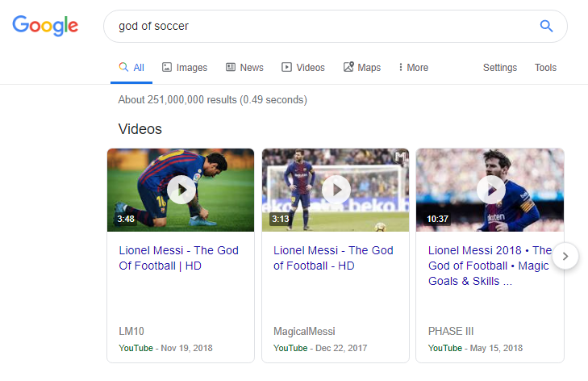Play the 3:48 Messi video
The height and width of the screenshot is (381, 588).
[x=181, y=190]
